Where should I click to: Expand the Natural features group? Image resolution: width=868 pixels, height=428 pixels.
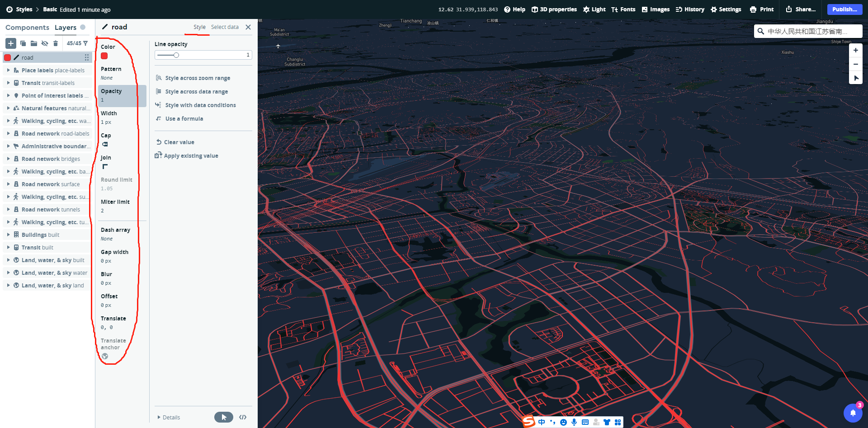pyautogui.click(x=8, y=108)
